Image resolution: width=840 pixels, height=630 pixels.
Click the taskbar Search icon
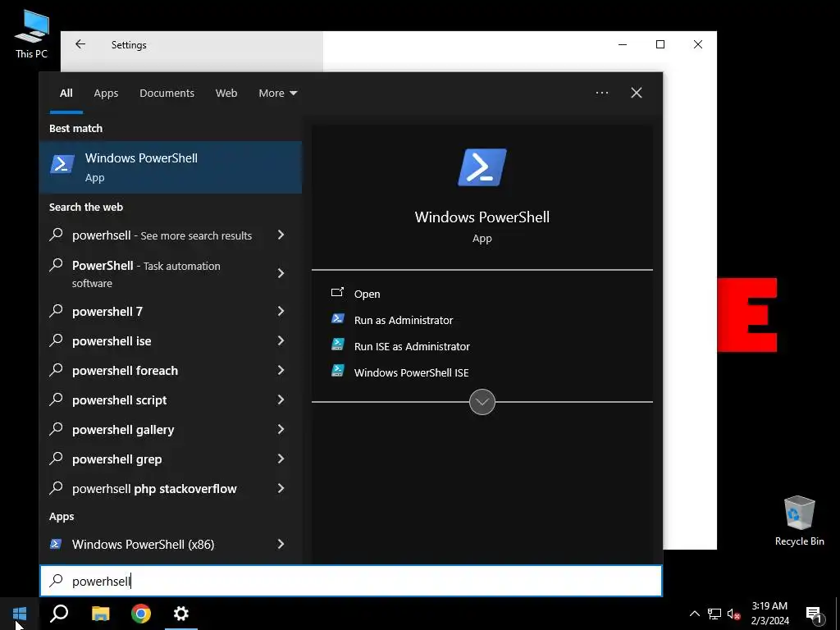[59, 614]
